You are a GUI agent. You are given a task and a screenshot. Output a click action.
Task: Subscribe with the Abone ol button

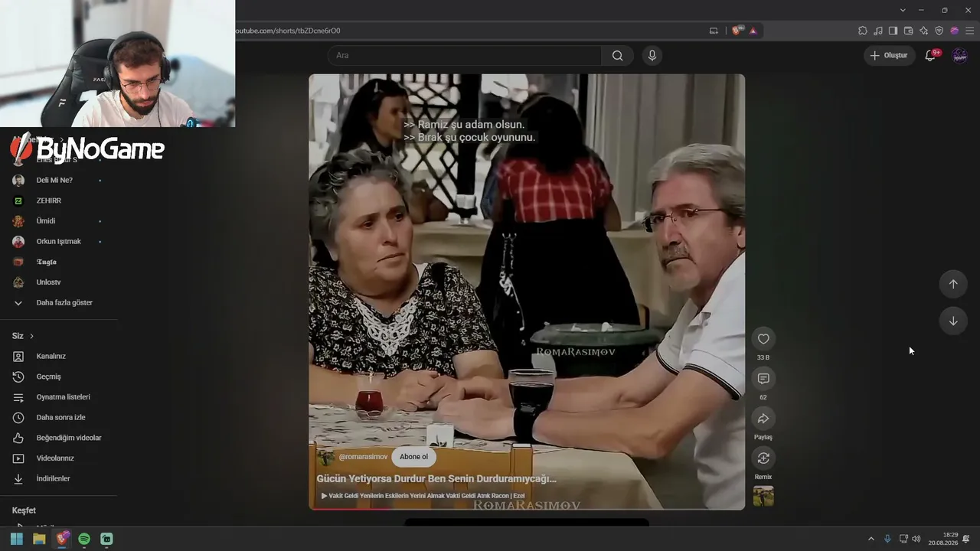click(413, 457)
